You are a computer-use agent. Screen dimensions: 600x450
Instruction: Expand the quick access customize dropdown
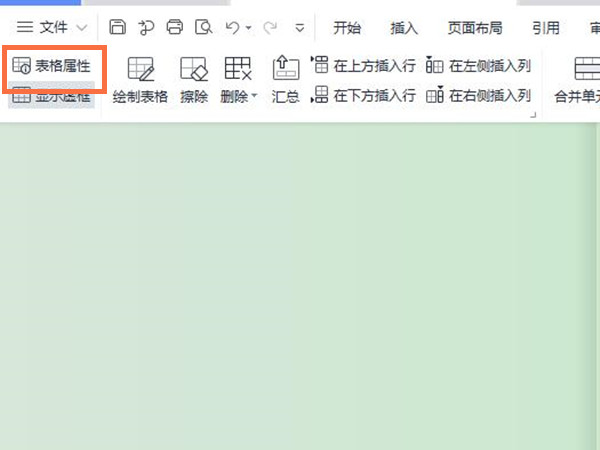pos(299,28)
